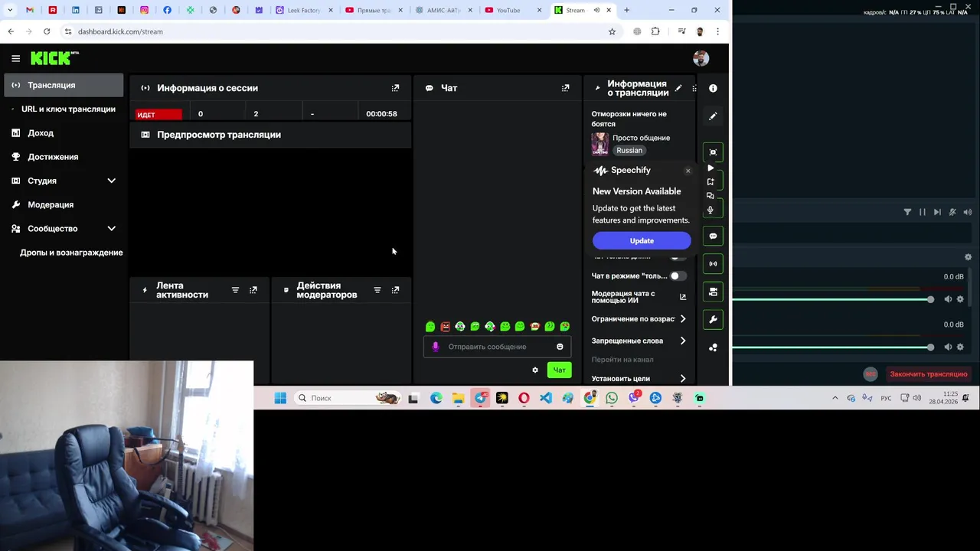Viewport: 980px width, 551px height.
Task: Open Visual Studio Code from the taskbar
Action: click(x=545, y=398)
